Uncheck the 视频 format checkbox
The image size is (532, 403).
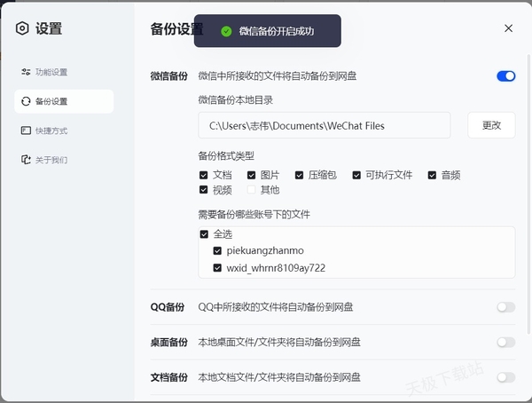tap(204, 190)
